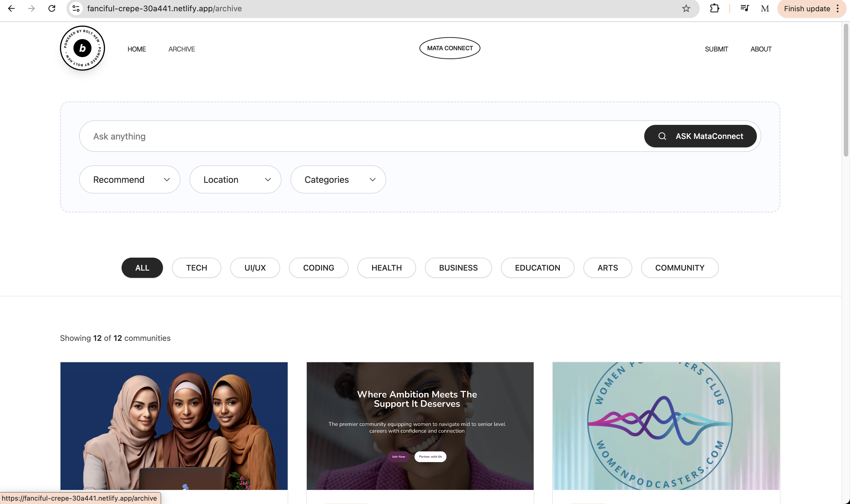
Task: Click the Powered by Bolt.new badge
Action: point(82,48)
